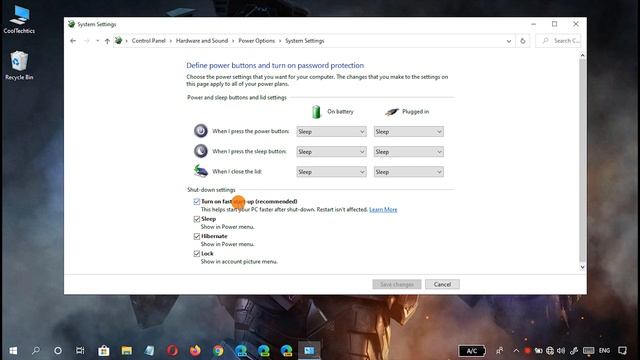This screenshot has height=360, width=640.
Task: Open the CoolTechtics desktop icon
Action: click(19, 20)
